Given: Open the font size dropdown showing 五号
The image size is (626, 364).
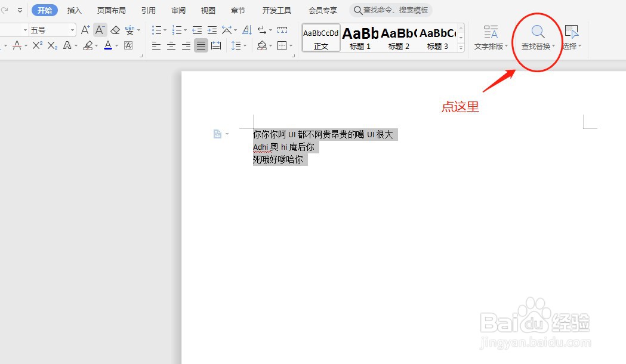Looking at the screenshot, I should [51, 29].
